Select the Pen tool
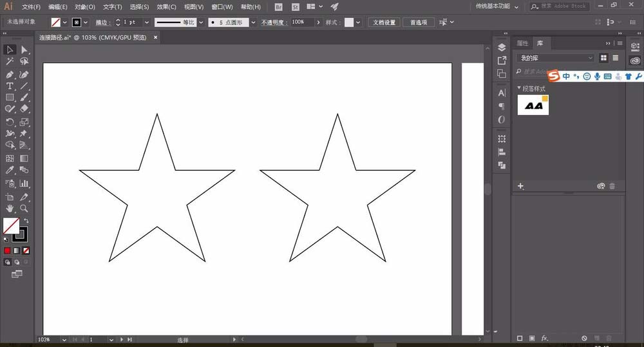Viewport: 644px width, 347px height. pos(10,75)
